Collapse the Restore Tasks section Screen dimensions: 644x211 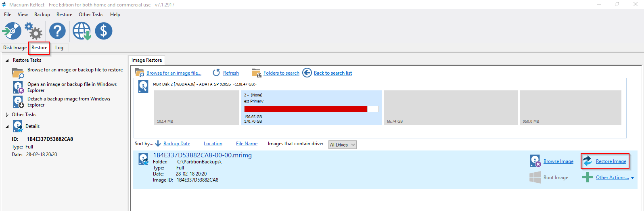[7, 60]
